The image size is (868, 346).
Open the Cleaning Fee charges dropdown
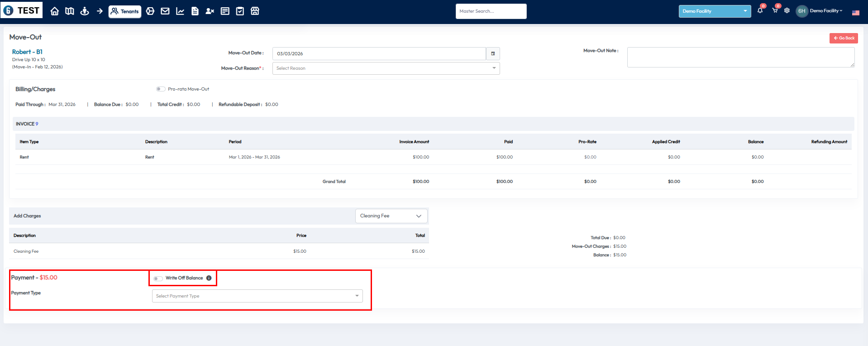tap(391, 216)
